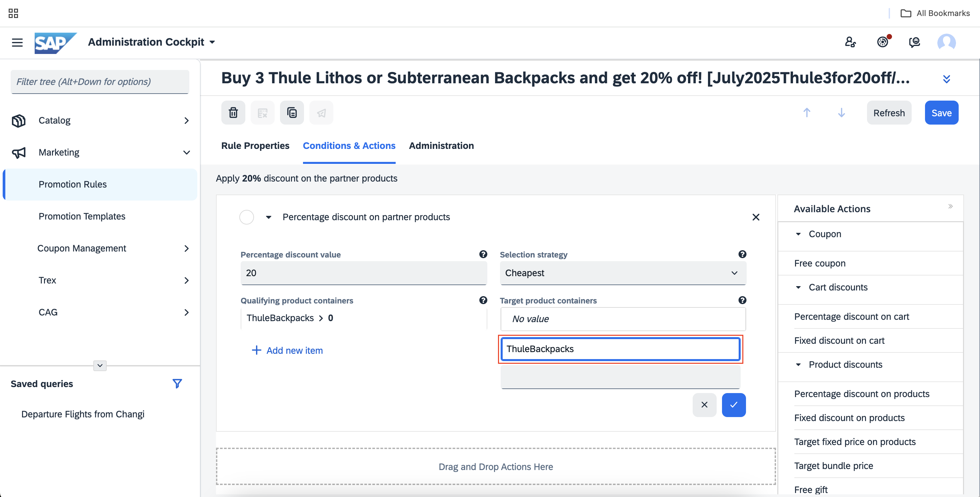Go to next item with down arrow

click(842, 113)
